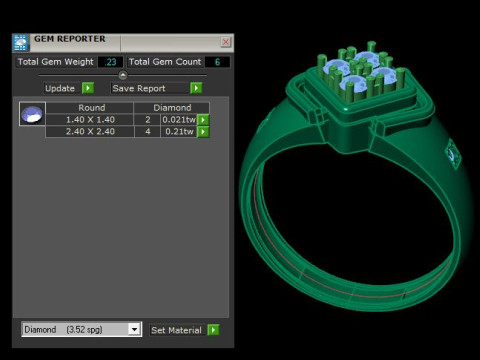Image resolution: width=480 pixels, height=360 pixels.
Task: Select the 2.40 X 2.40 size cell
Action: pos(90,132)
